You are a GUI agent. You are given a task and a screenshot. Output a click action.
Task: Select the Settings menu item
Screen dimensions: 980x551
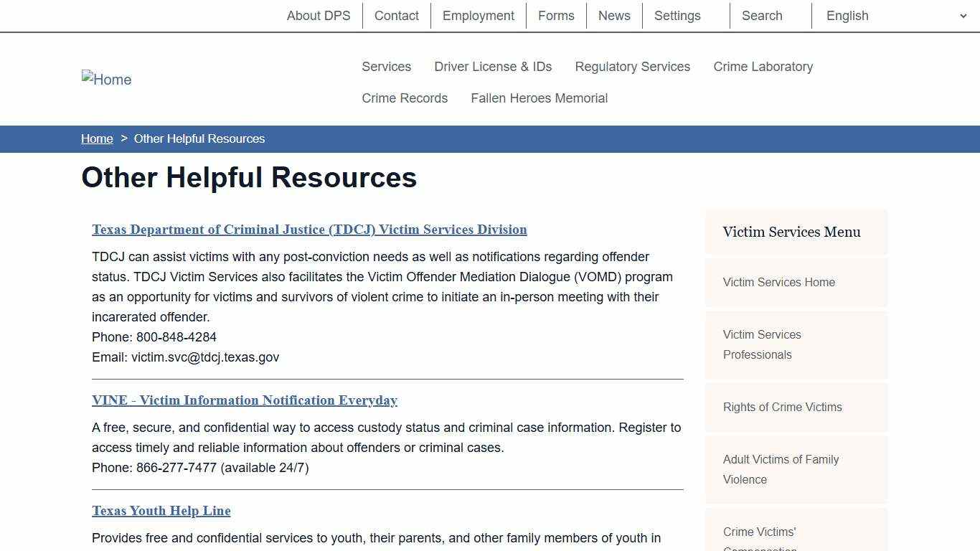(x=677, y=15)
